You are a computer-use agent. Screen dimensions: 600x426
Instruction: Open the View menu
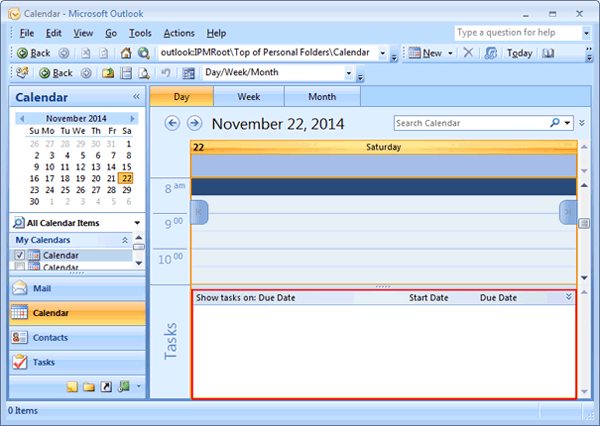coord(83,33)
